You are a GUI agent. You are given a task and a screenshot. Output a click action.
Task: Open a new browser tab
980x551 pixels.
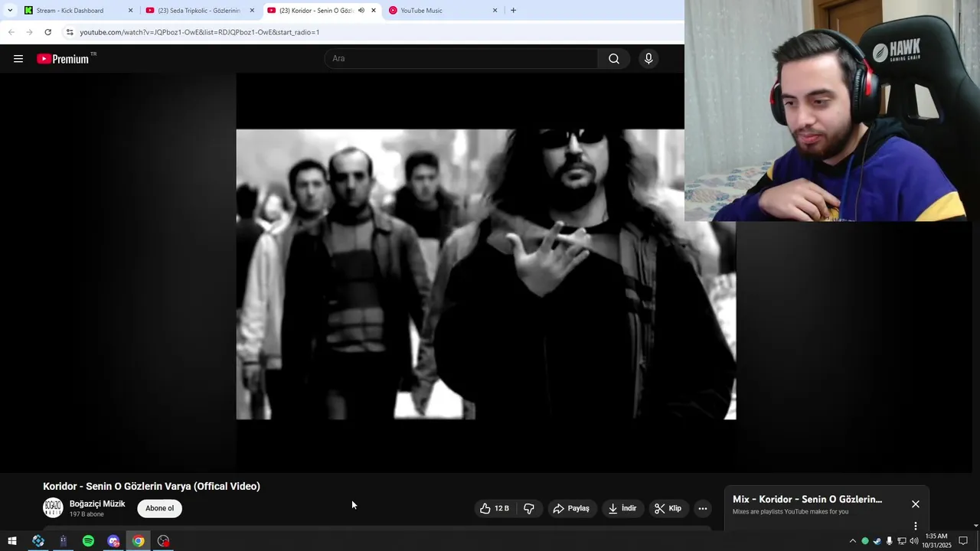point(513,11)
